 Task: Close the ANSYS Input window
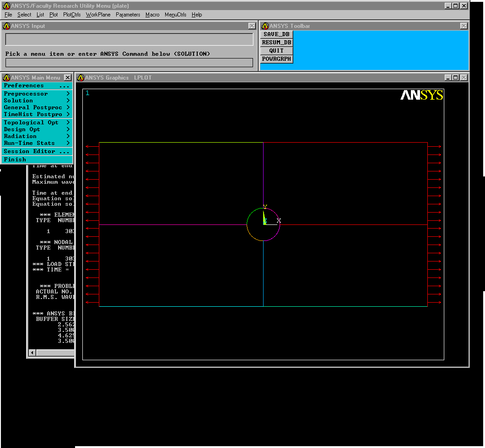[252, 26]
